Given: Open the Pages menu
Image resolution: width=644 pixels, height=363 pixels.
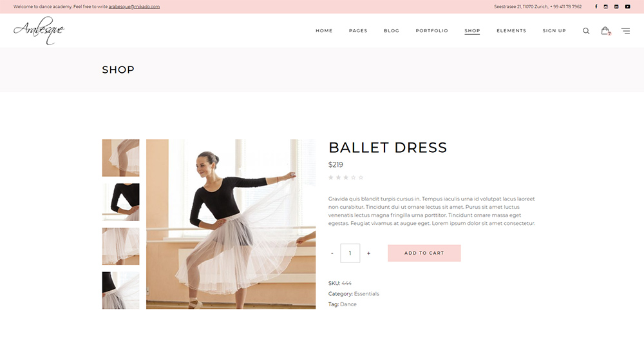Looking at the screenshot, I should point(358,31).
